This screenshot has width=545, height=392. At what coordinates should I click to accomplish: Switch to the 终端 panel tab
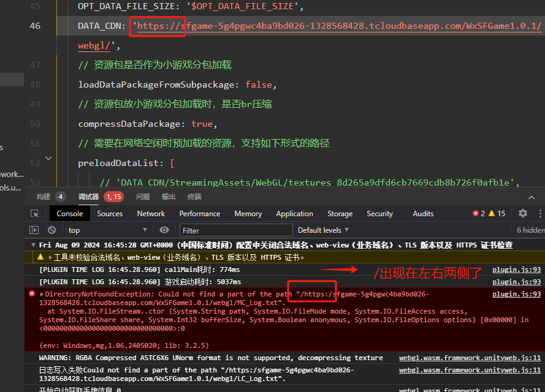pyautogui.click(x=194, y=197)
